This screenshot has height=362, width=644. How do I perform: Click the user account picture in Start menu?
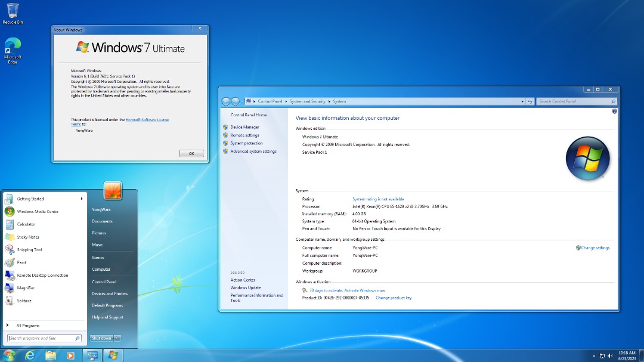coord(113,191)
